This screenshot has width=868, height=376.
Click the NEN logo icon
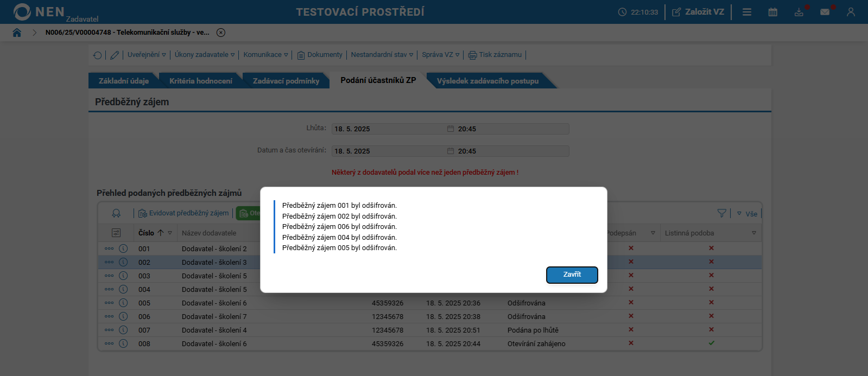coord(22,12)
